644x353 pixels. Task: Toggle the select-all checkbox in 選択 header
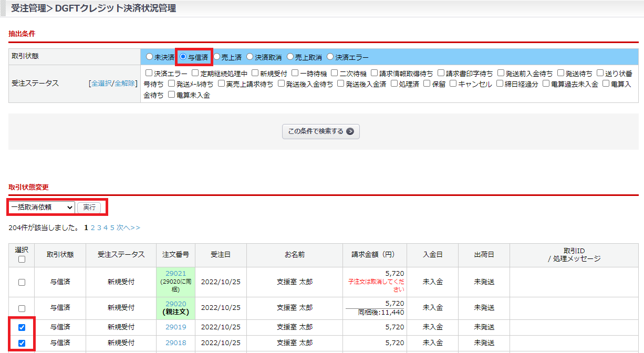coord(22,259)
